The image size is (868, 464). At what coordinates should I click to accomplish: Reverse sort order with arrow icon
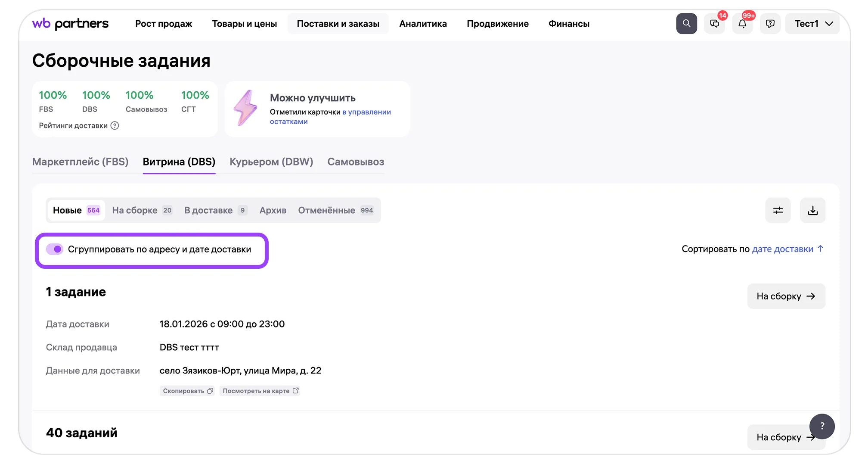click(x=821, y=249)
